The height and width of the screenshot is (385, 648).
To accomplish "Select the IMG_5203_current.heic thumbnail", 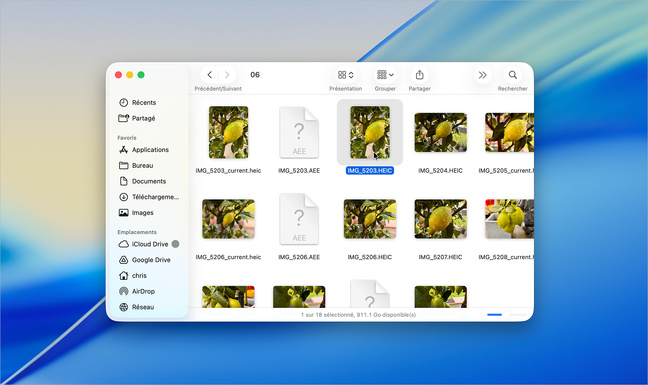I will [x=229, y=132].
